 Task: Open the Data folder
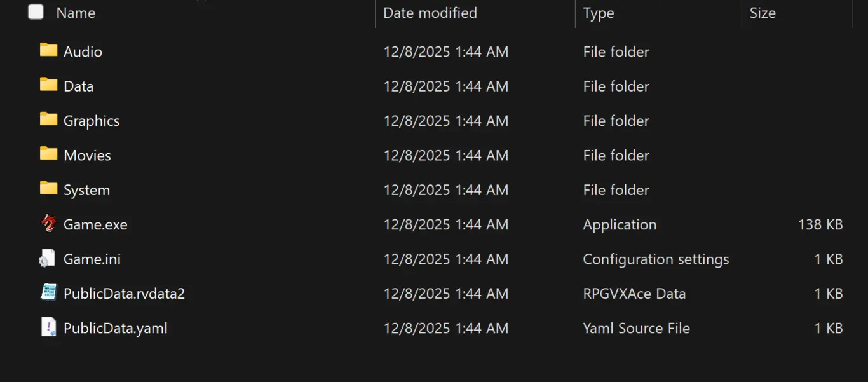point(78,86)
